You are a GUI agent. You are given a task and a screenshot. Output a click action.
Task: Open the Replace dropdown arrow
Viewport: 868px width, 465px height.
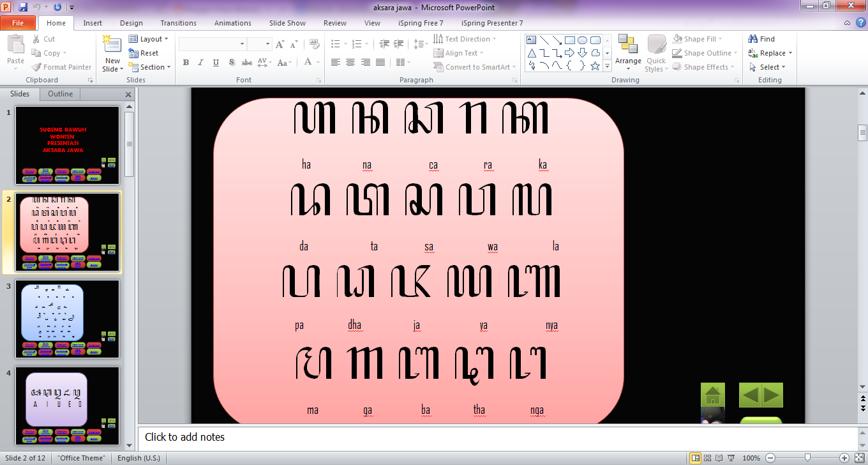click(790, 53)
